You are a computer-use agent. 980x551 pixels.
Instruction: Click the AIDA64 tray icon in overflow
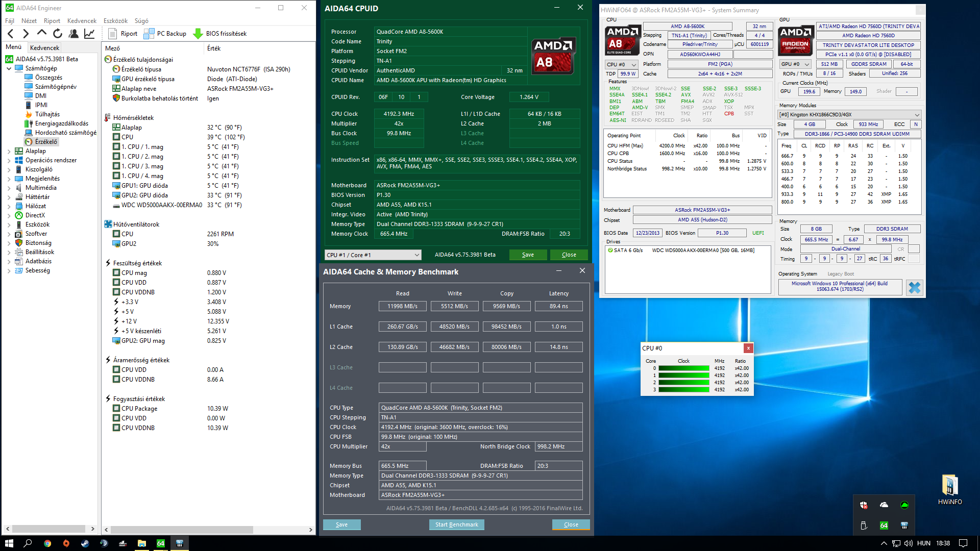884,525
